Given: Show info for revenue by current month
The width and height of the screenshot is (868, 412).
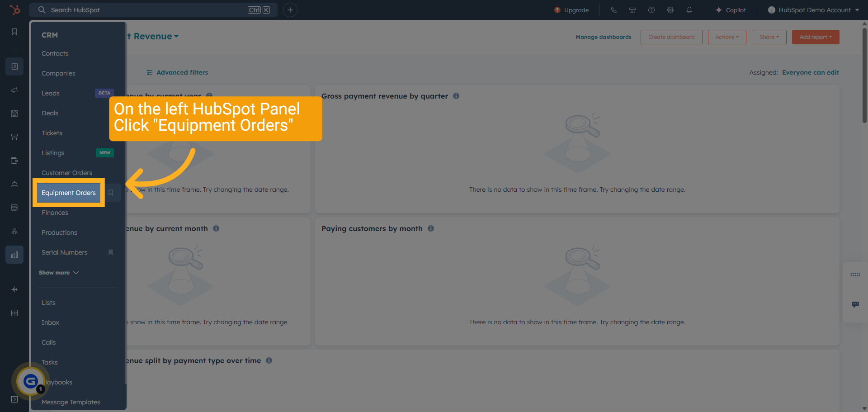Looking at the screenshot, I should pyautogui.click(x=216, y=228).
